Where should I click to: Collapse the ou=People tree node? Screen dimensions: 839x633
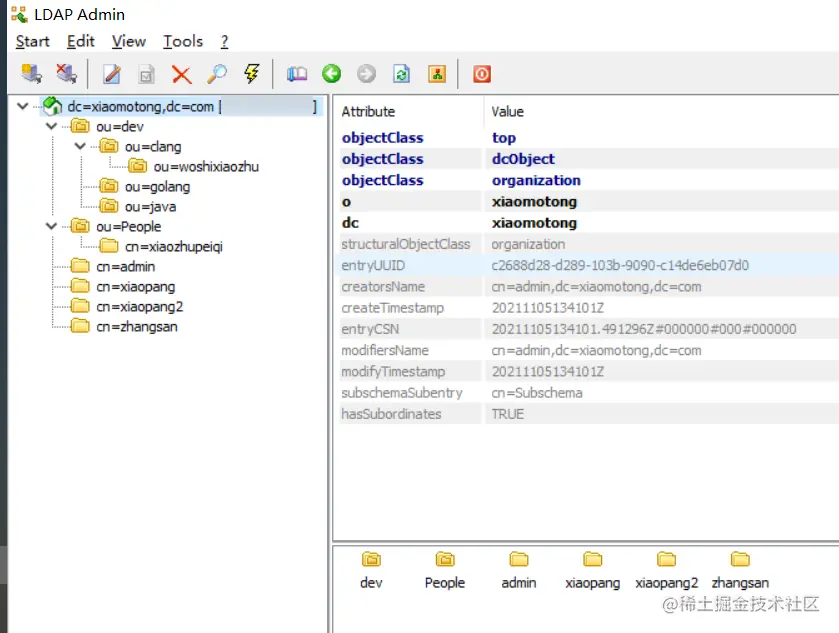(x=51, y=226)
